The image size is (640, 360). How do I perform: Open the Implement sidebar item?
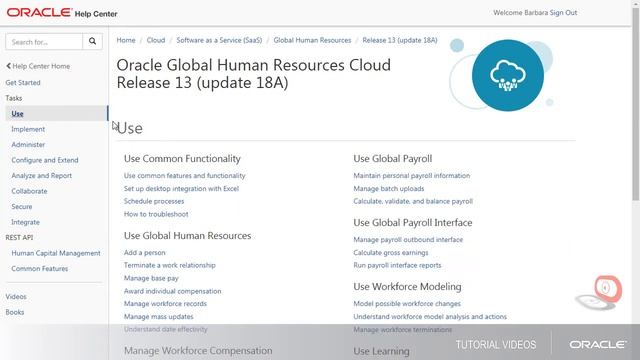(x=28, y=129)
